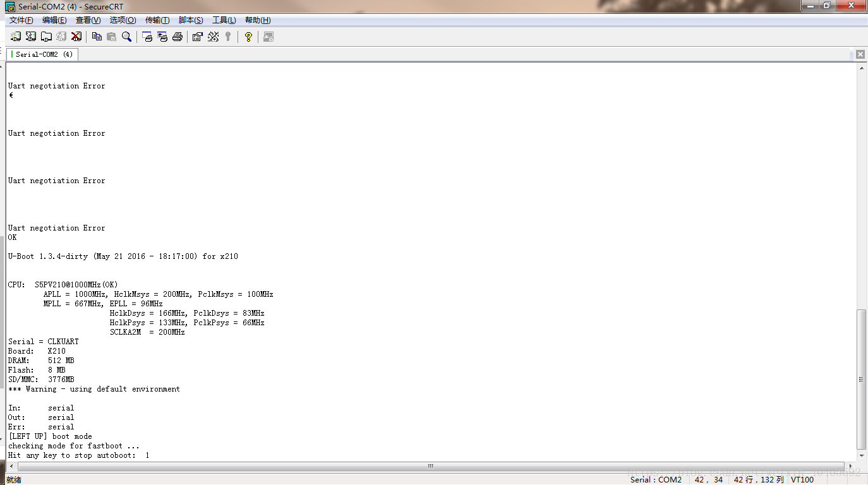Click the SecureCRT title bar application icon
This screenshot has width=868, height=485.
click(x=10, y=7)
